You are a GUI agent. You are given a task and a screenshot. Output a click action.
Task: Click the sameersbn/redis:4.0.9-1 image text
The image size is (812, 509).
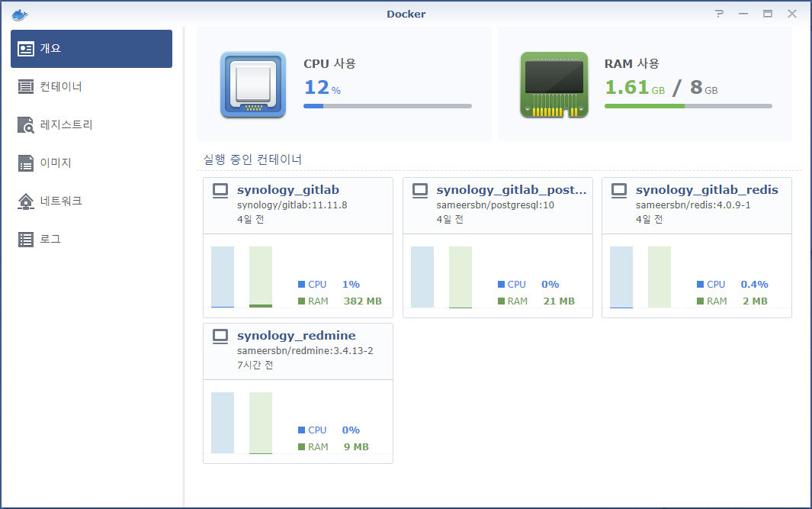click(x=693, y=205)
